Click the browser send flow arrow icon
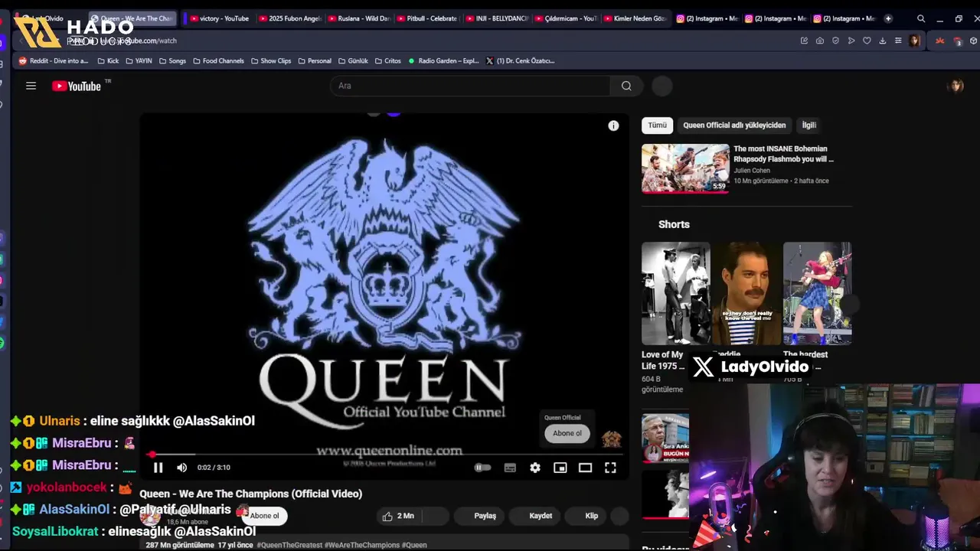The width and height of the screenshot is (980, 551). (x=851, y=41)
